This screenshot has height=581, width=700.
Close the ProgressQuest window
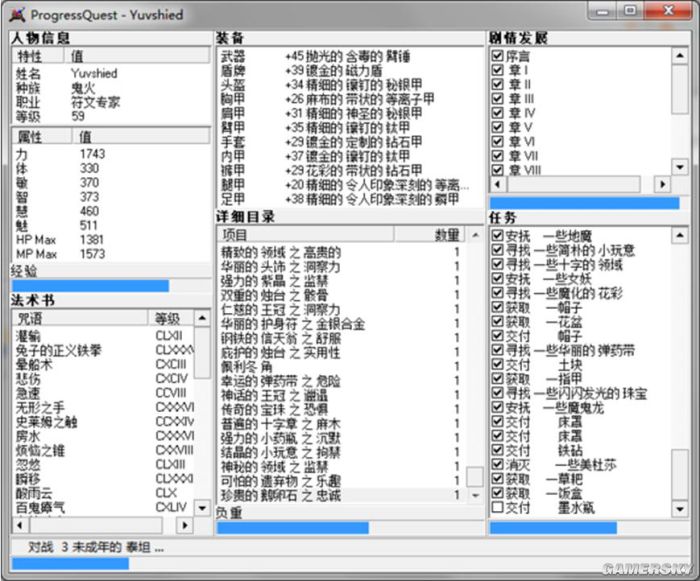point(669,11)
